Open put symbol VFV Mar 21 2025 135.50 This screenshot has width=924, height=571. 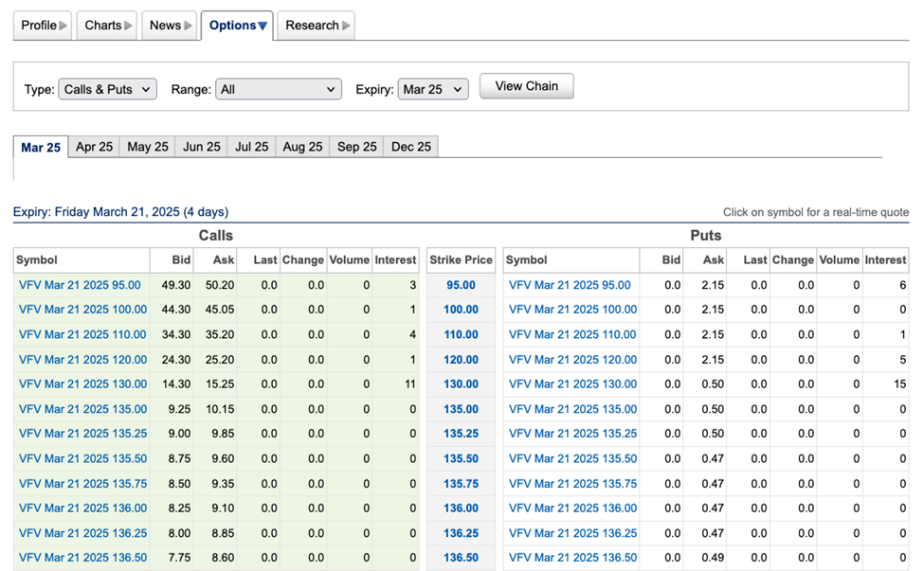[x=572, y=458]
